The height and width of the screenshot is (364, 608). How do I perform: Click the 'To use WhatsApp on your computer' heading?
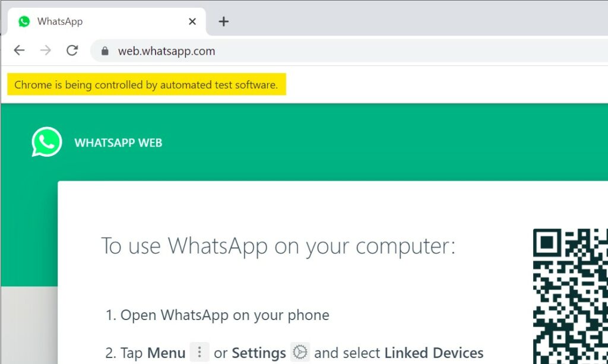(278, 246)
